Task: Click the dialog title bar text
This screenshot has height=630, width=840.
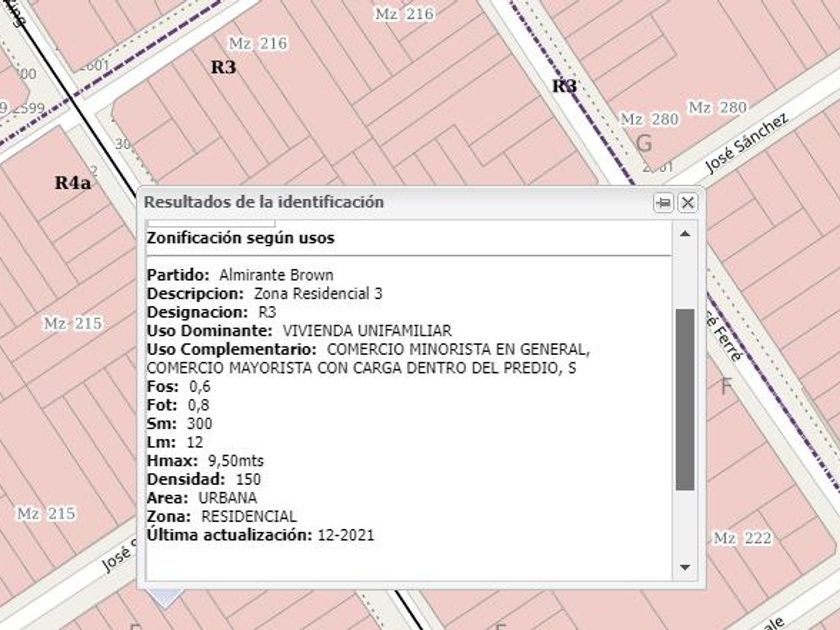Action: click(264, 202)
